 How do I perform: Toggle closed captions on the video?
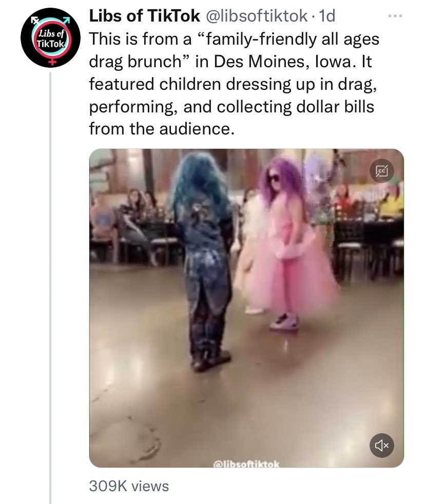[381, 171]
